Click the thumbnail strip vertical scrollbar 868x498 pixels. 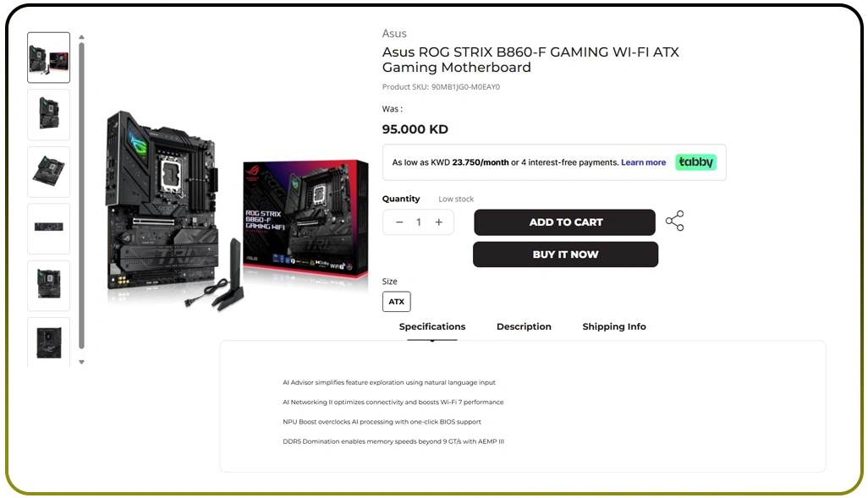click(x=81, y=194)
